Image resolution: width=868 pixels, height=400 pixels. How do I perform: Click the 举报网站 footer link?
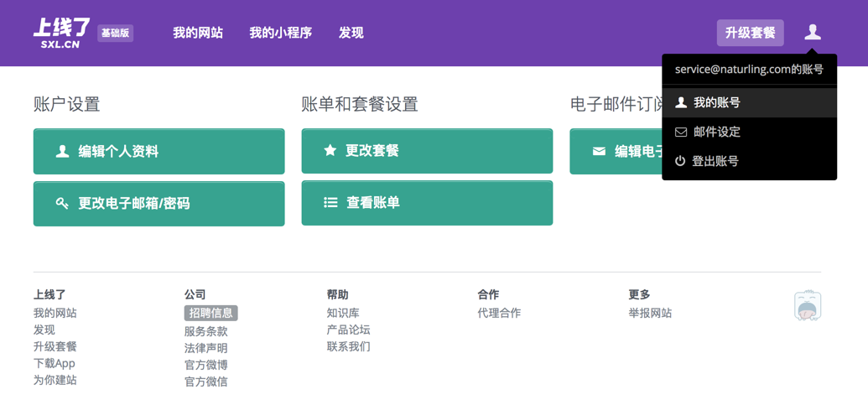click(x=650, y=313)
